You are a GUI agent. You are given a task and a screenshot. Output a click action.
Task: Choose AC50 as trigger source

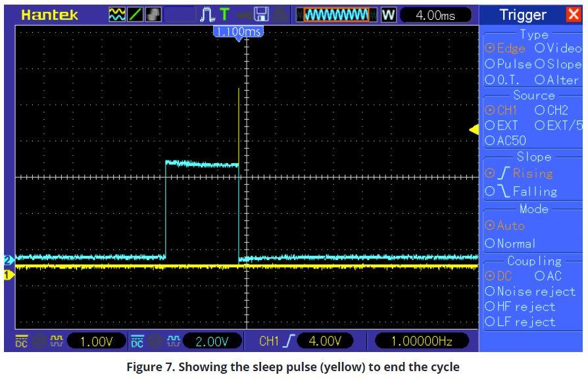(x=506, y=141)
